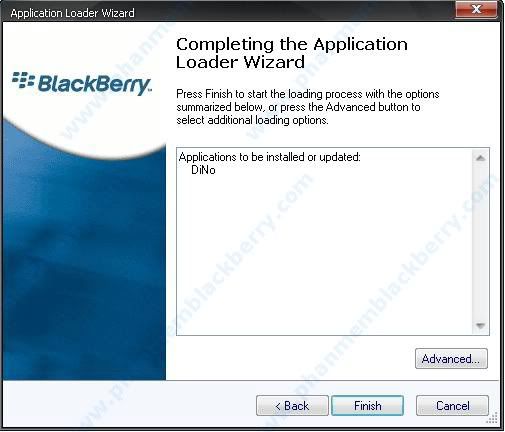505x432 pixels.
Task: Cancel the Application Loader Wizard
Action: coord(452,405)
